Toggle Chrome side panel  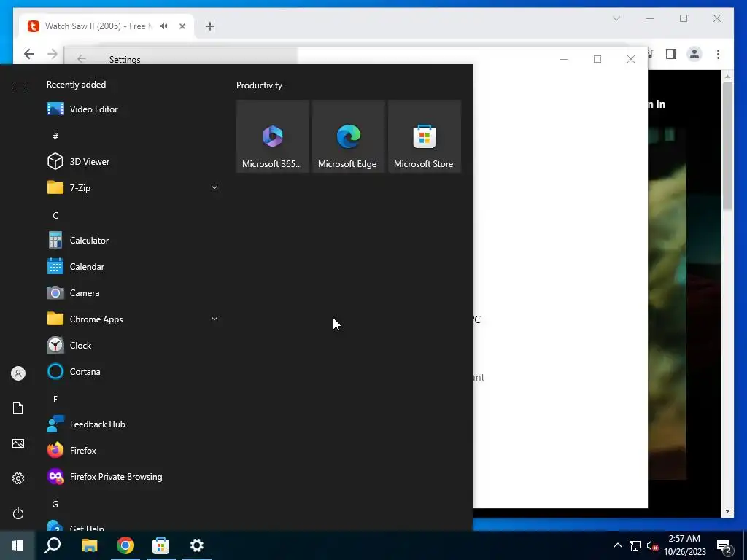click(x=671, y=54)
